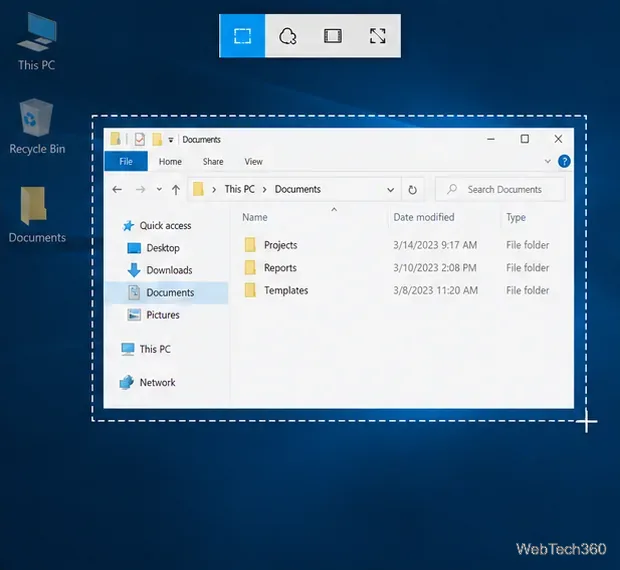
Task: Click chevron before This PC in path
Action: pyautogui.click(x=214, y=189)
